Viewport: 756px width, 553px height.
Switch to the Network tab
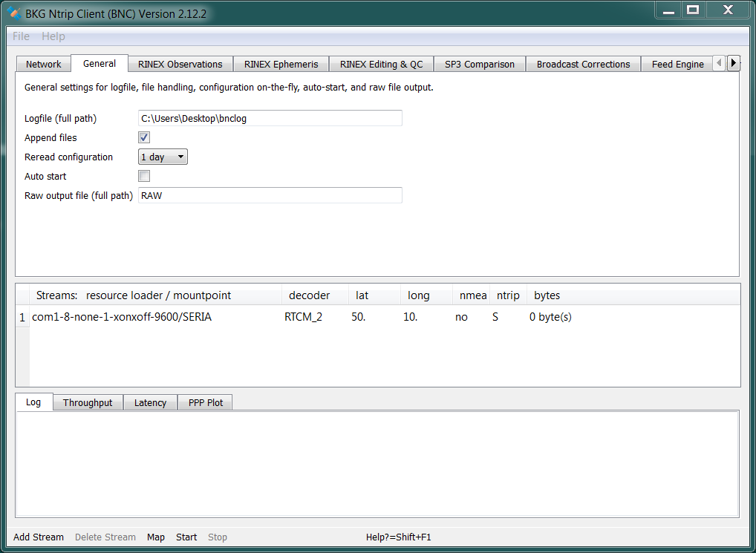(43, 64)
